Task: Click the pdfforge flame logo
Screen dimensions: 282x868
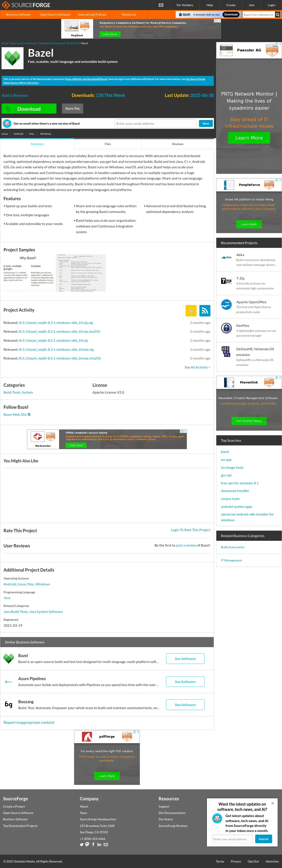Action: [x=87, y=737]
